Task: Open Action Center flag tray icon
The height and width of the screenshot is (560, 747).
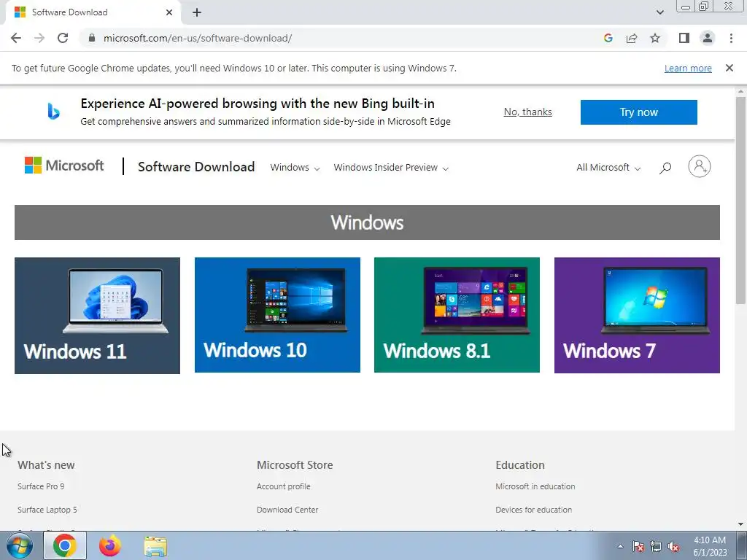Action: [638, 546]
